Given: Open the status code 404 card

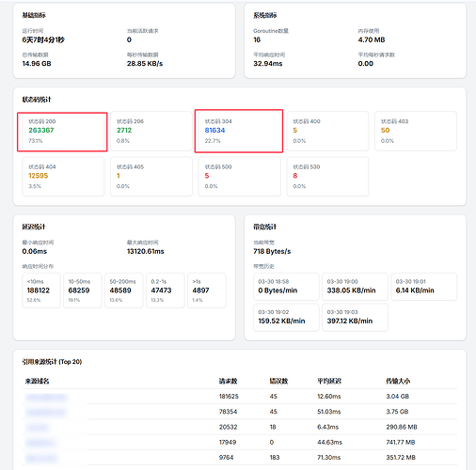Looking at the screenshot, I should click(63, 177).
